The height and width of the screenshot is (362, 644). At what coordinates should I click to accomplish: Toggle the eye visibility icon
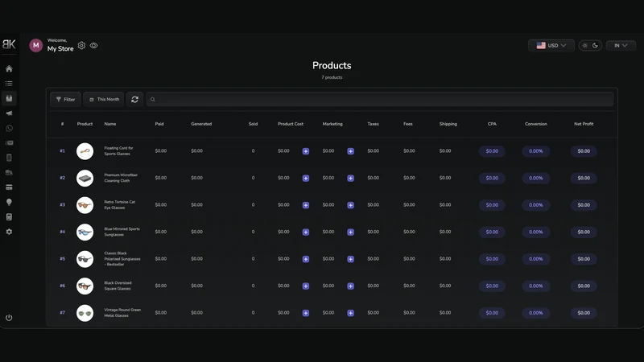click(93, 46)
